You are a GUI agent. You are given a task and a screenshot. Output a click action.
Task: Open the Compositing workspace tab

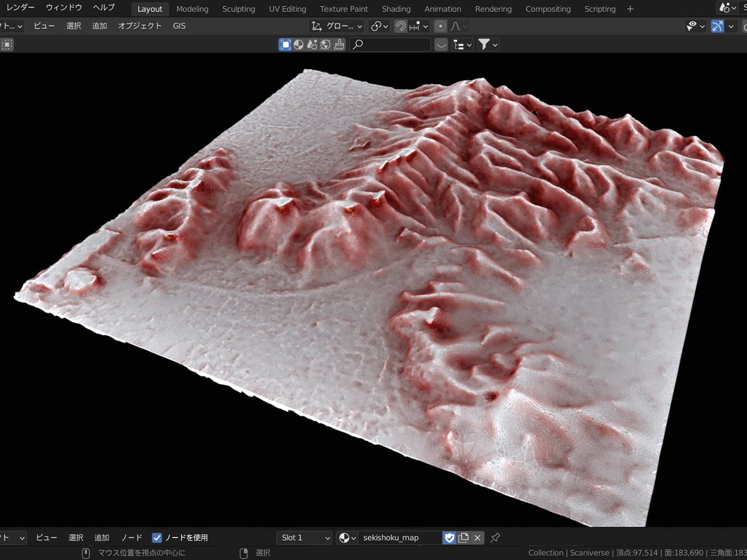coord(548,9)
